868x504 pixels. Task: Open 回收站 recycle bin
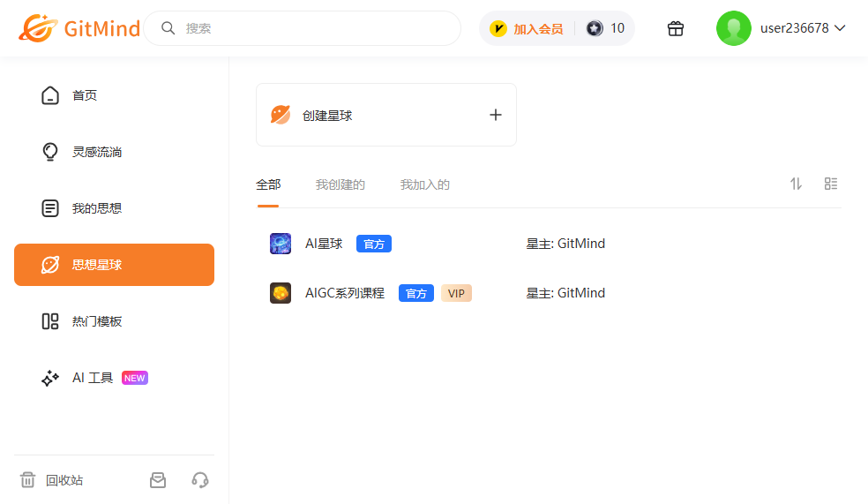click(x=51, y=480)
